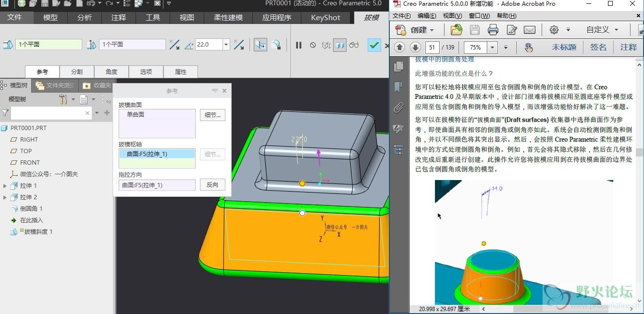Click the redo icon in Creo quick access toolbar
This screenshot has height=314, width=644.
pyautogui.click(x=110, y=3)
